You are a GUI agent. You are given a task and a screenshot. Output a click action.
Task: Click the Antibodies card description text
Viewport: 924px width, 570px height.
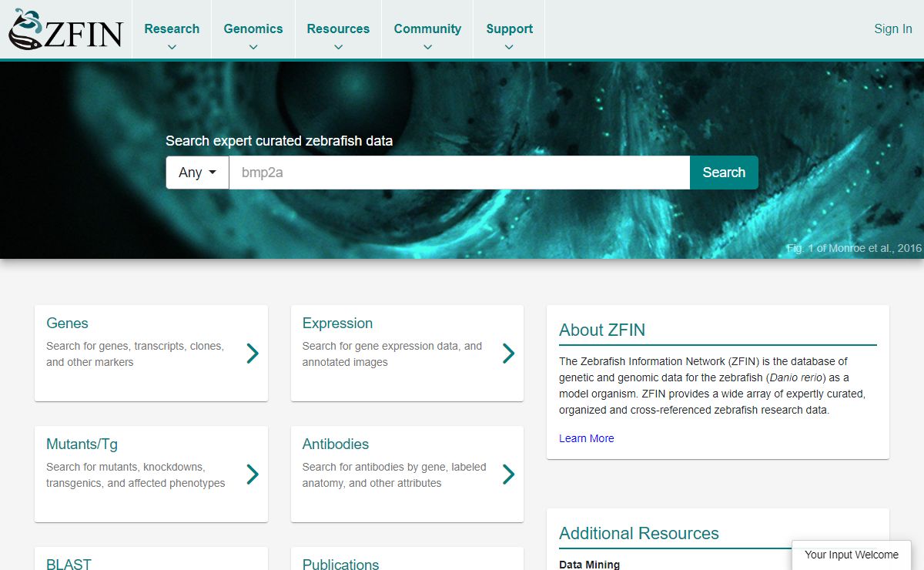394,475
